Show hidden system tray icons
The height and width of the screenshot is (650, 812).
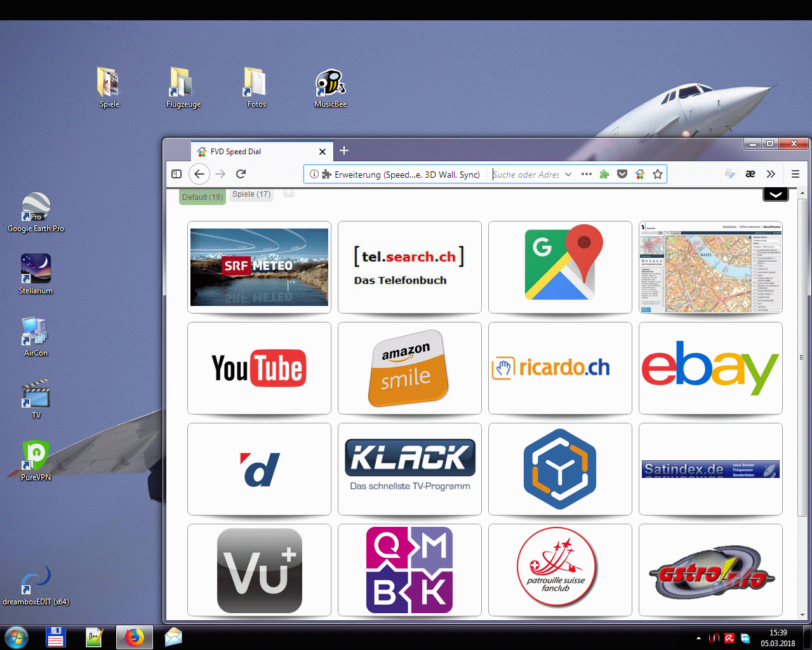(x=698, y=638)
